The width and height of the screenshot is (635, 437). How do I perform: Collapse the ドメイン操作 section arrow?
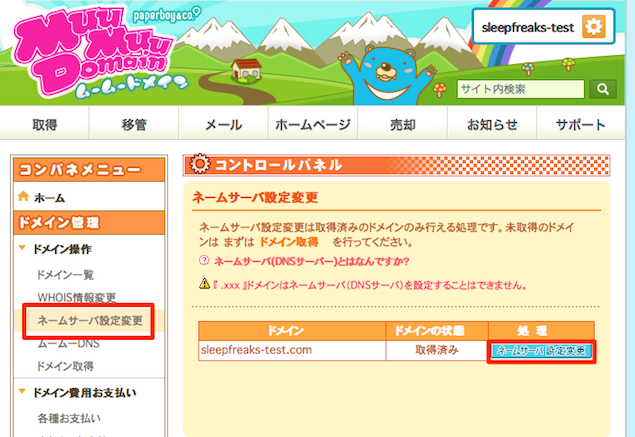pyautogui.click(x=22, y=248)
